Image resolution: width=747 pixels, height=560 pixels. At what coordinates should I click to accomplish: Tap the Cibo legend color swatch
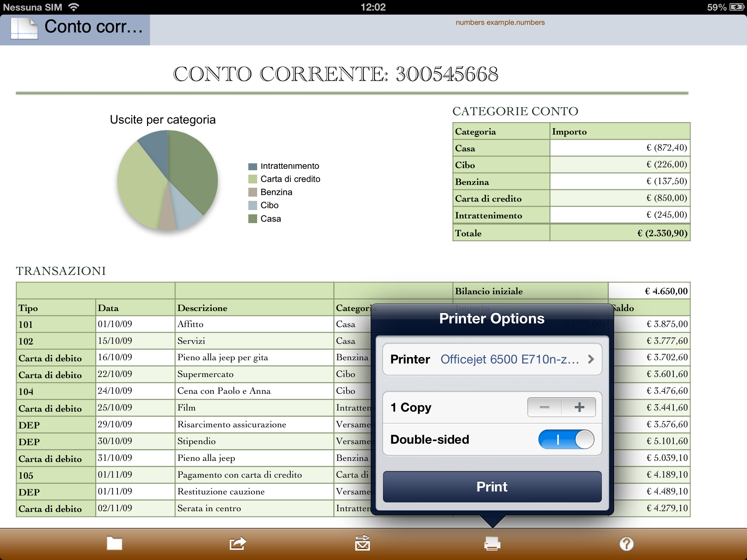point(252,205)
